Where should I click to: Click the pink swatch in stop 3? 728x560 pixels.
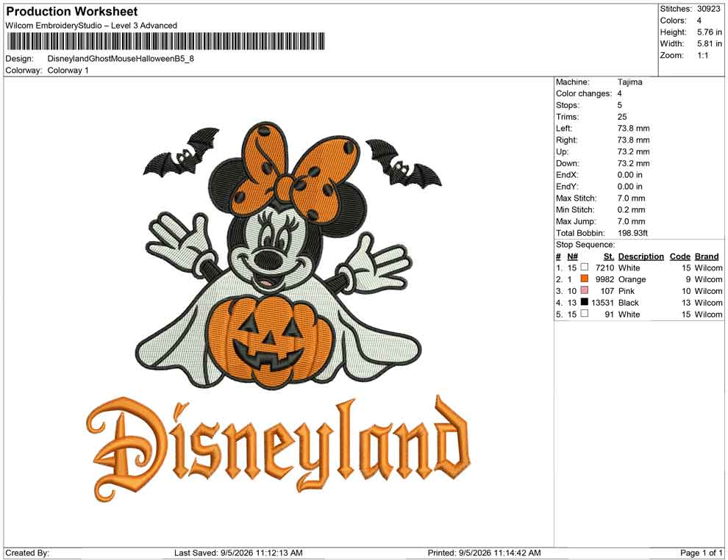585,290
